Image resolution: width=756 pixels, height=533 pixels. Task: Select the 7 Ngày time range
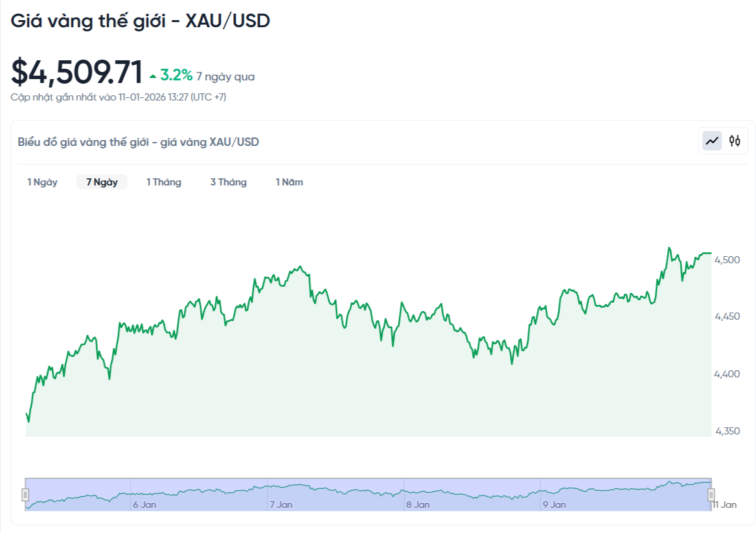[102, 182]
